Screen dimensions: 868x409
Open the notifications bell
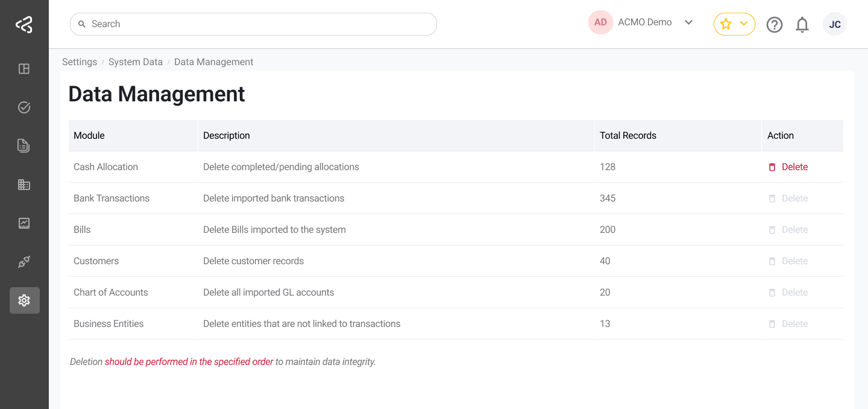pyautogui.click(x=802, y=24)
